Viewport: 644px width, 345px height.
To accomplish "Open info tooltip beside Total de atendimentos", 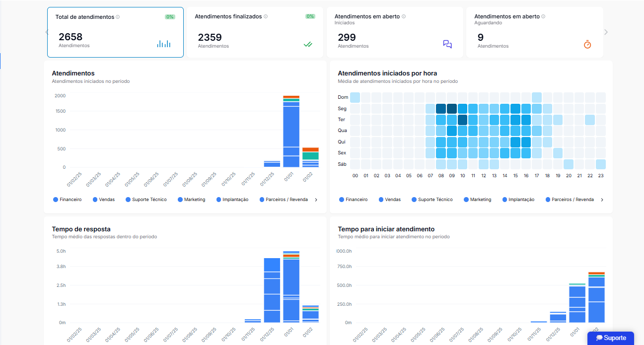I will point(118,17).
